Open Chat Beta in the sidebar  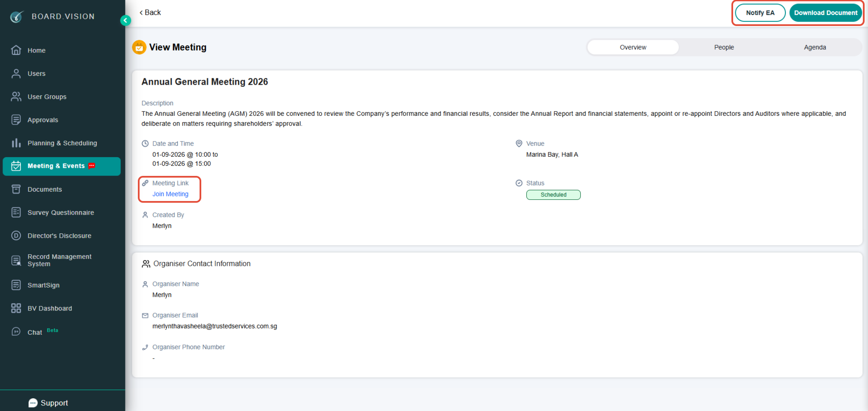click(x=62, y=332)
